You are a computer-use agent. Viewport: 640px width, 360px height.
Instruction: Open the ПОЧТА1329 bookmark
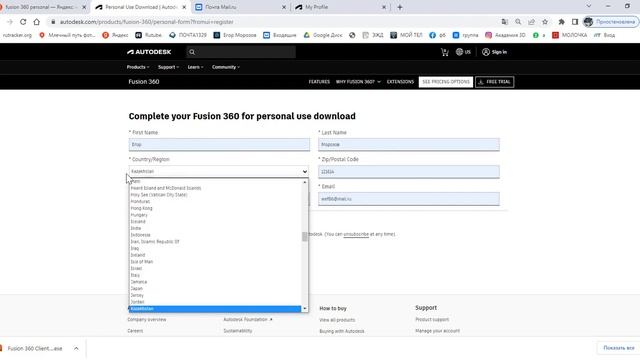coord(188,35)
